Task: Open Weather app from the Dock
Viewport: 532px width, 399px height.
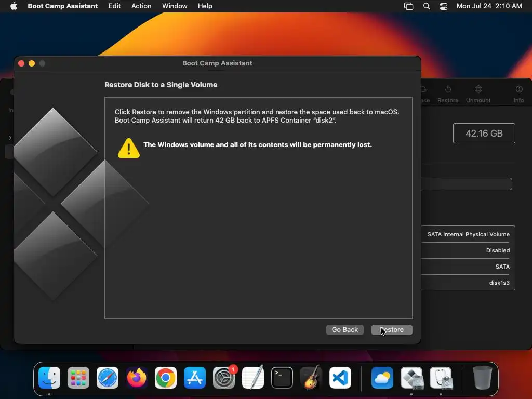Action: click(x=382, y=378)
